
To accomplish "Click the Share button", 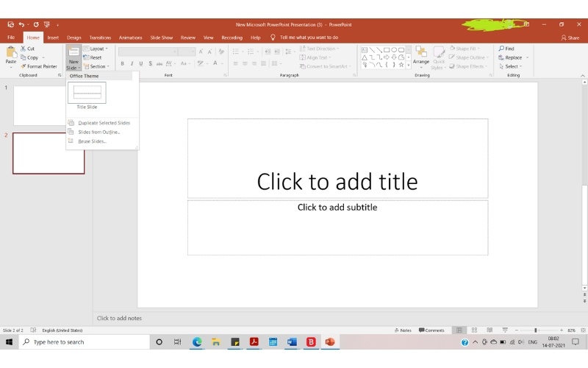I will (x=570, y=38).
